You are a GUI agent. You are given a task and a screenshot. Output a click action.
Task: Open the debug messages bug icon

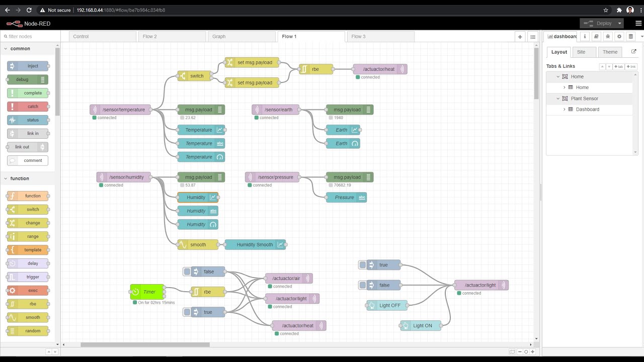click(x=608, y=36)
